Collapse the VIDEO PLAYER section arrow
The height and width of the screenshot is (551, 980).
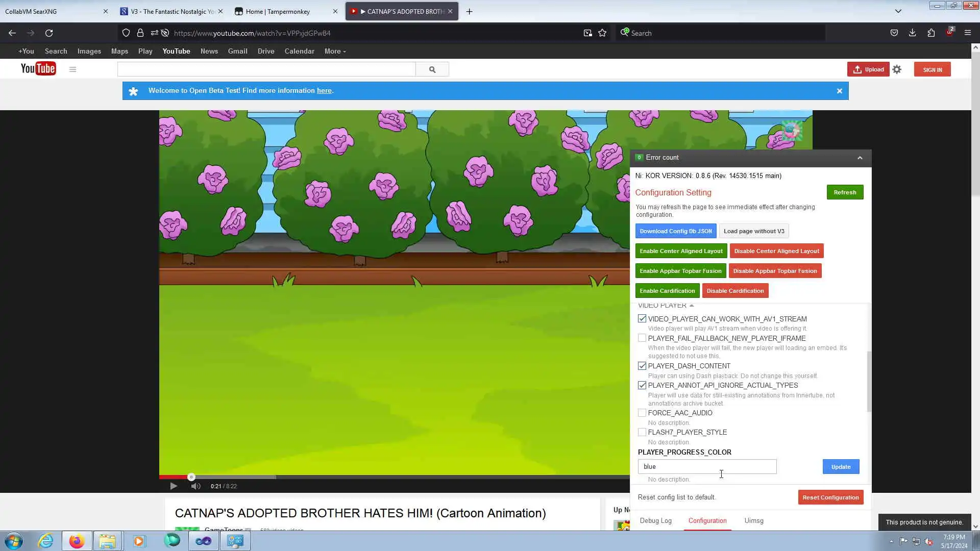point(692,306)
